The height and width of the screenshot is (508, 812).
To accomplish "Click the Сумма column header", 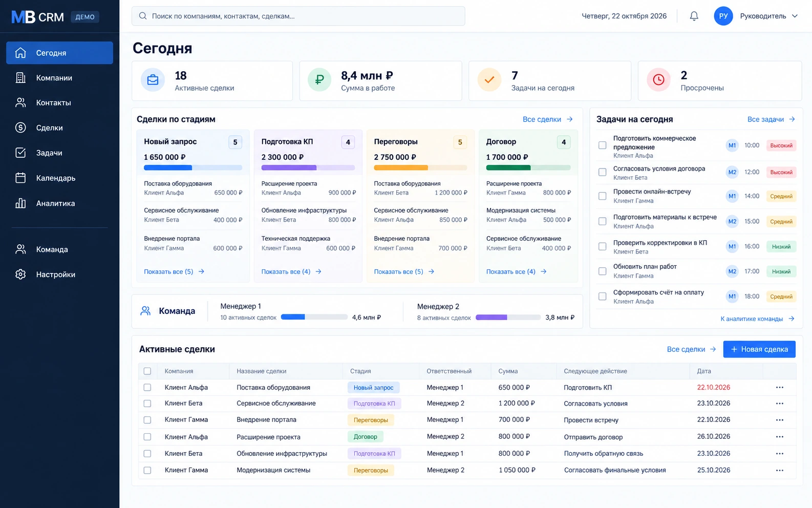I will tap(508, 371).
